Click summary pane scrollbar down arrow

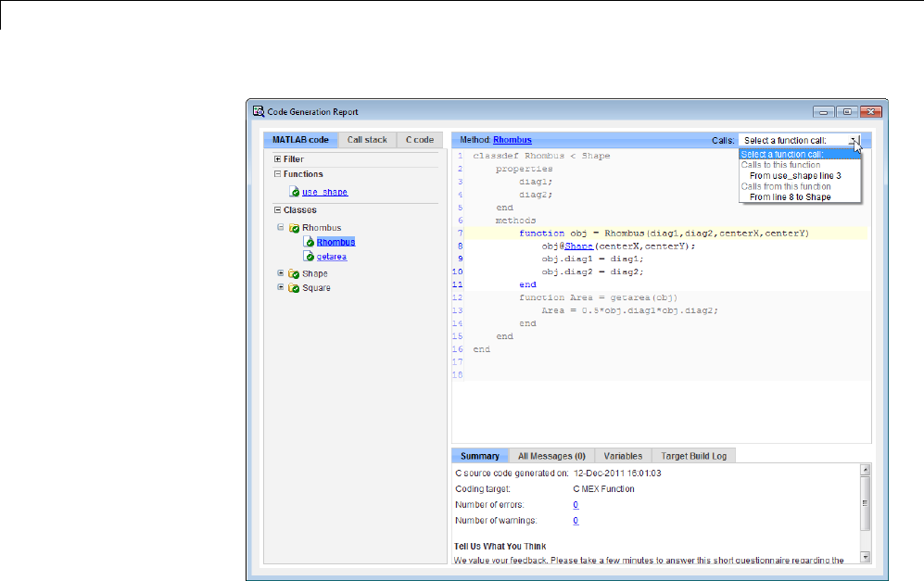[865, 557]
